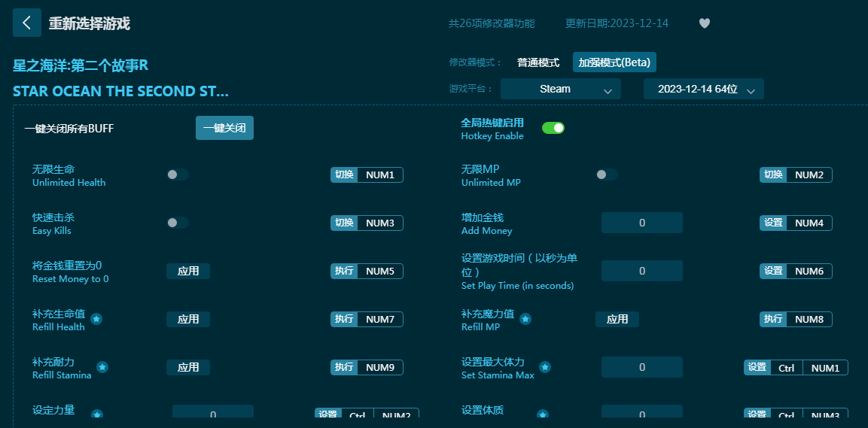
Task: Click star icon next to Refill Stamina
Action: [x=102, y=367]
